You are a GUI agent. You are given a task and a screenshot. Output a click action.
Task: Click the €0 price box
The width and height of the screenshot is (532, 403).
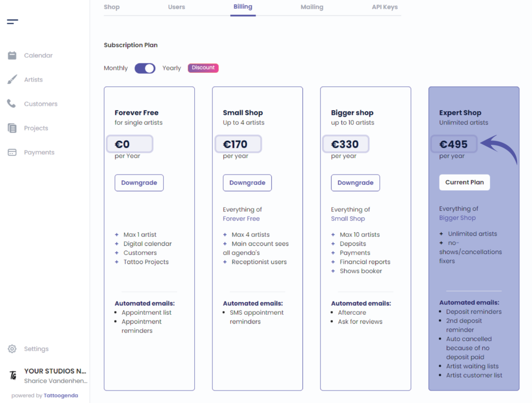pyautogui.click(x=129, y=144)
